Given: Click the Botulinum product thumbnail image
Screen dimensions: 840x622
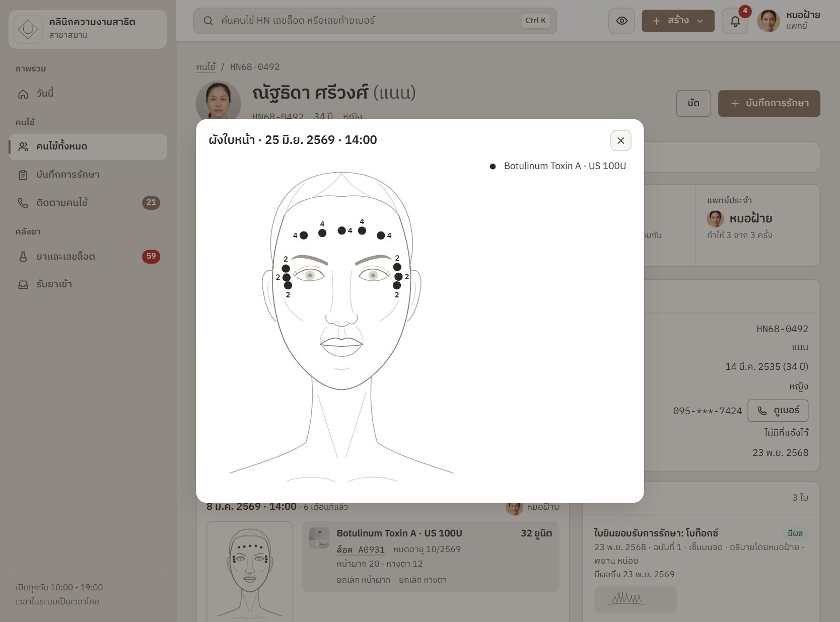Looking at the screenshot, I should pos(319,538).
